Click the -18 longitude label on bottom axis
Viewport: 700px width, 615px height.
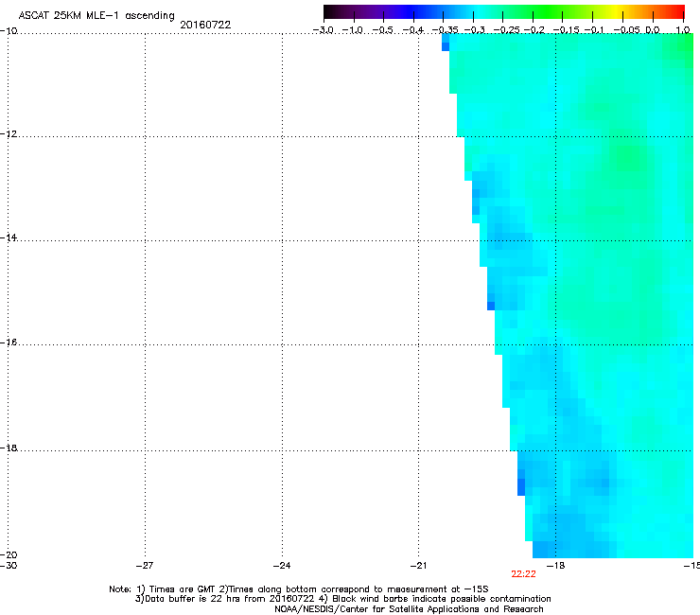556,566
